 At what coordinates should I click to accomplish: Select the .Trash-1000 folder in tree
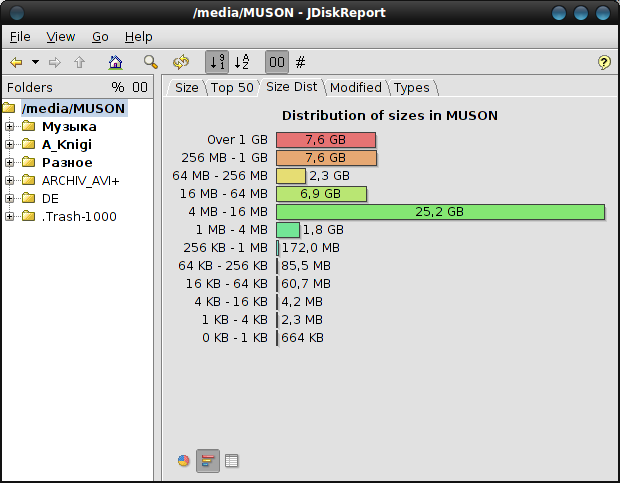79,217
